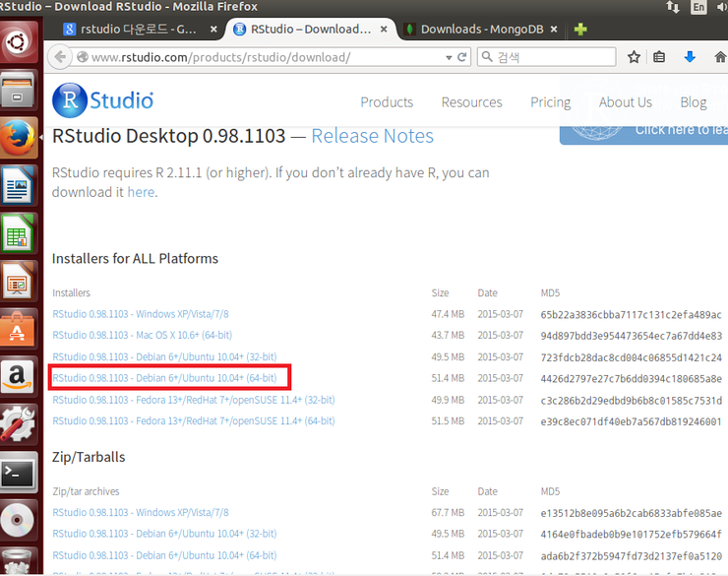This screenshot has height=576, width=728.
Task: Click the RStudio logo
Action: click(103, 99)
